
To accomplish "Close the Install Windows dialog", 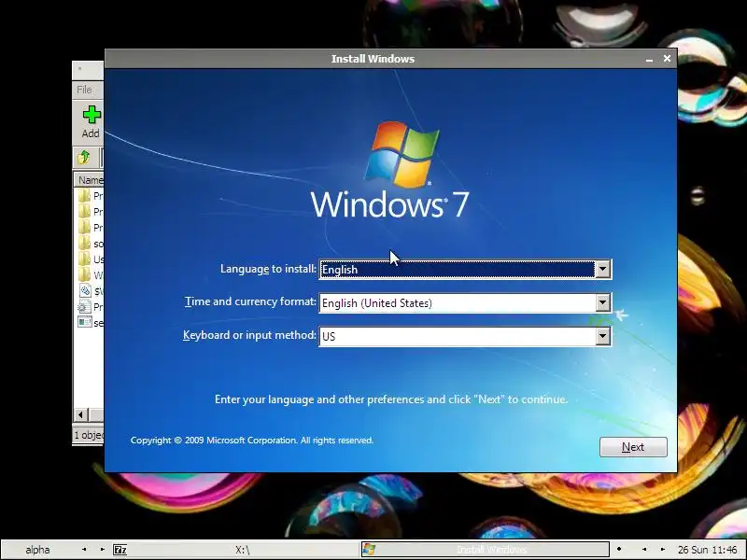I will click(x=667, y=58).
